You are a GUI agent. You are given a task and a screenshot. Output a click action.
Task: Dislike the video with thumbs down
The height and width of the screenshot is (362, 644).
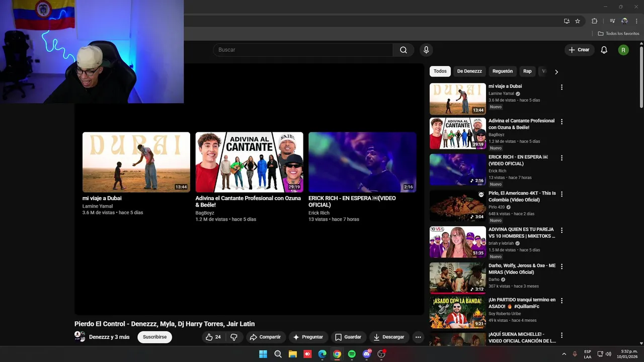coord(234,337)
